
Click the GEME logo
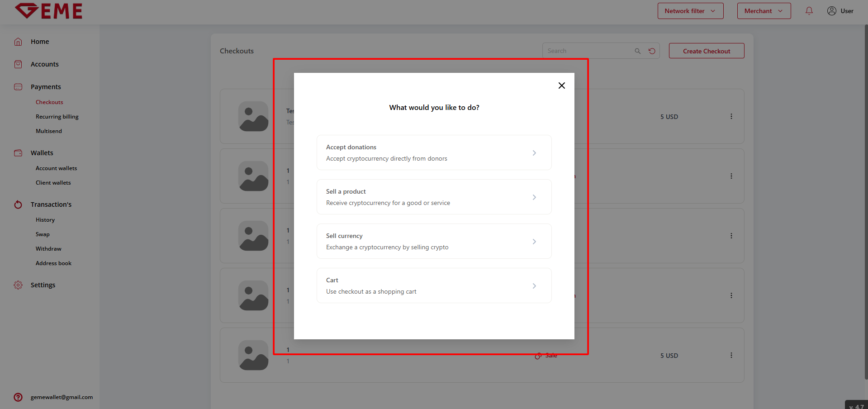tap(49, 11)
